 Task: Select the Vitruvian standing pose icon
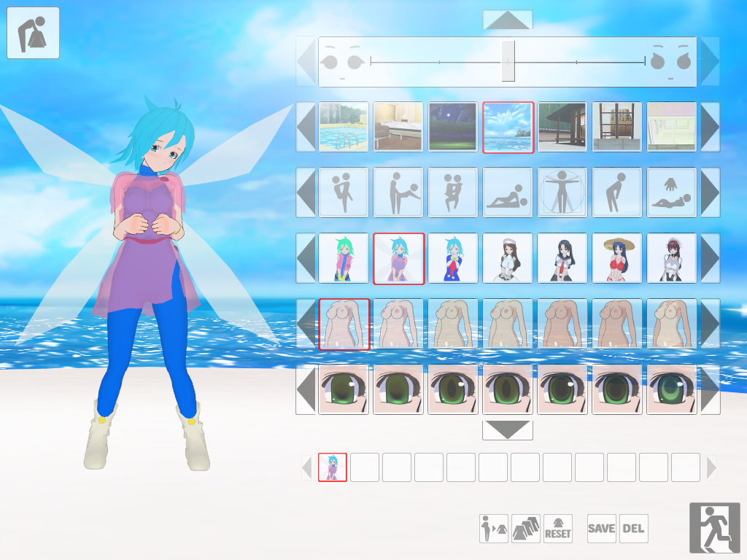562,192
